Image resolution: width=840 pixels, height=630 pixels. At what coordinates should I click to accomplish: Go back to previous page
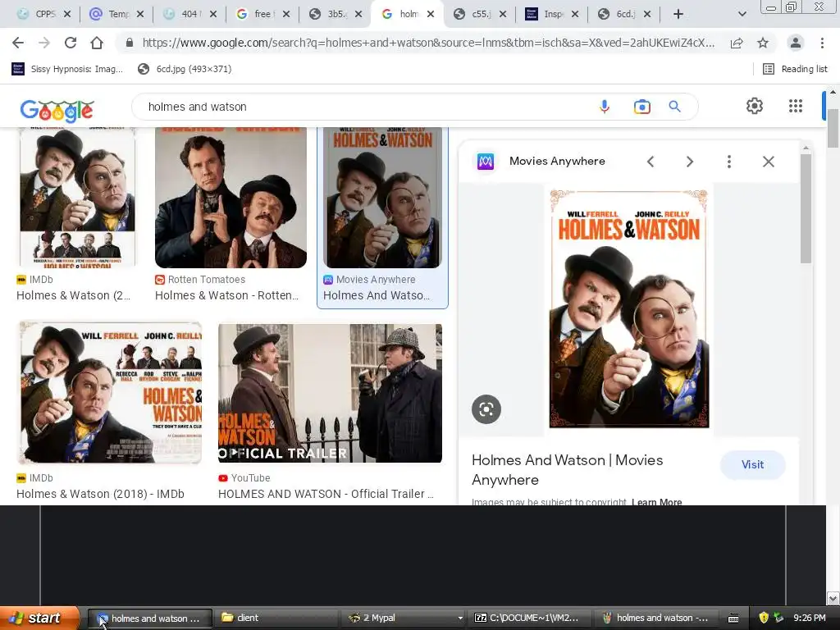coord(18,43)
